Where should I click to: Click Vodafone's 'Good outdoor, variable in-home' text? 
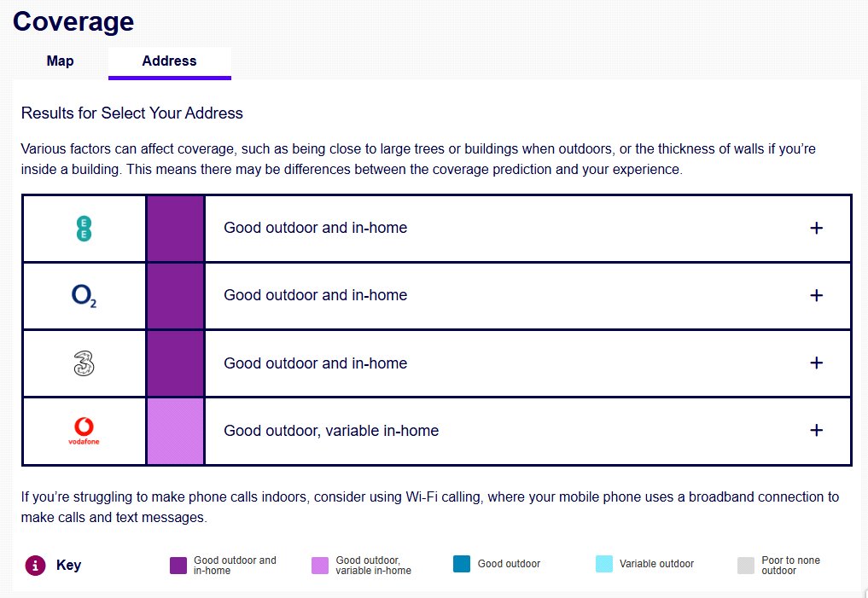click(x=331, y=431)
